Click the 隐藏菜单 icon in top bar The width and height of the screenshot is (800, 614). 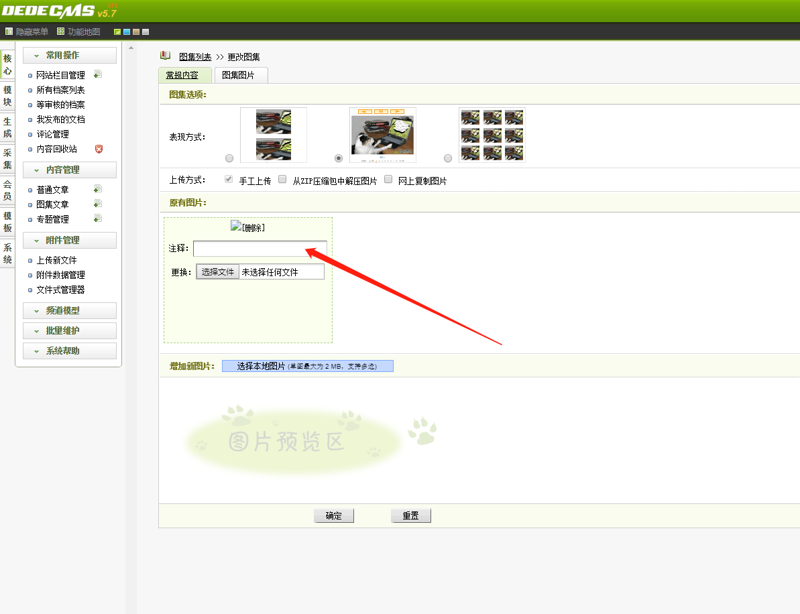9,32
